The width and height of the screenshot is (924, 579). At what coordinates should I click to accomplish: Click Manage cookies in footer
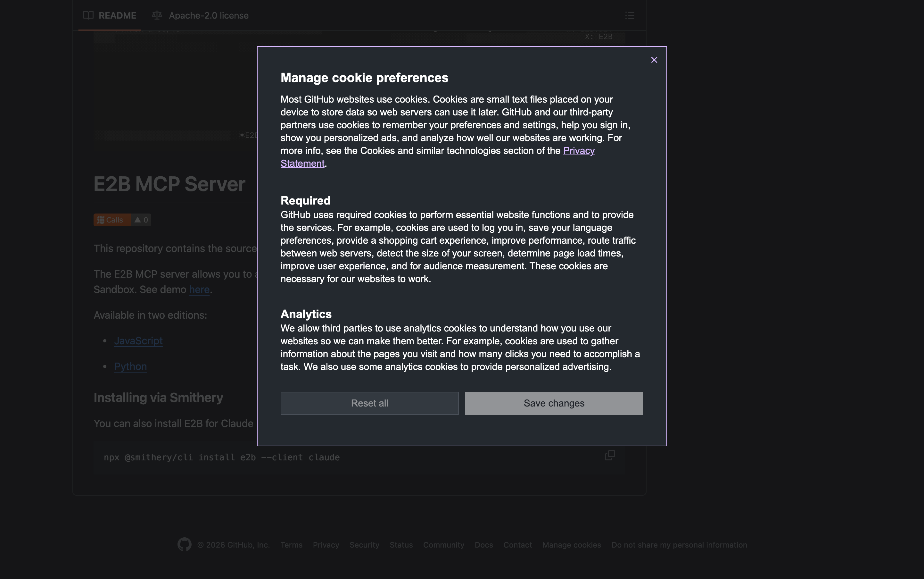pyautogui.click(x=571, y=544)
